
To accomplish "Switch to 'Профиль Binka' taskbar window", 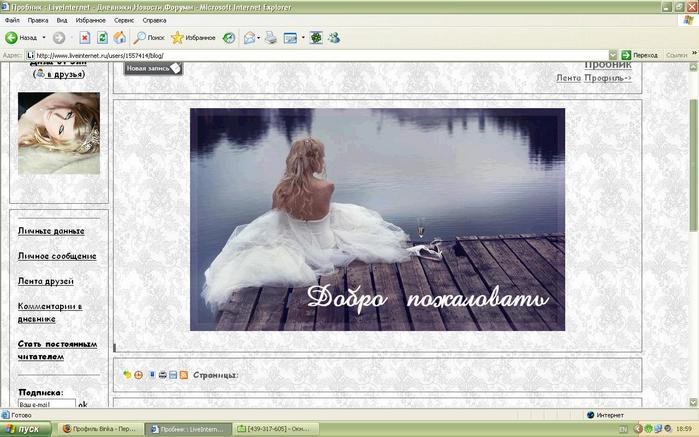I will click(102, 429).
